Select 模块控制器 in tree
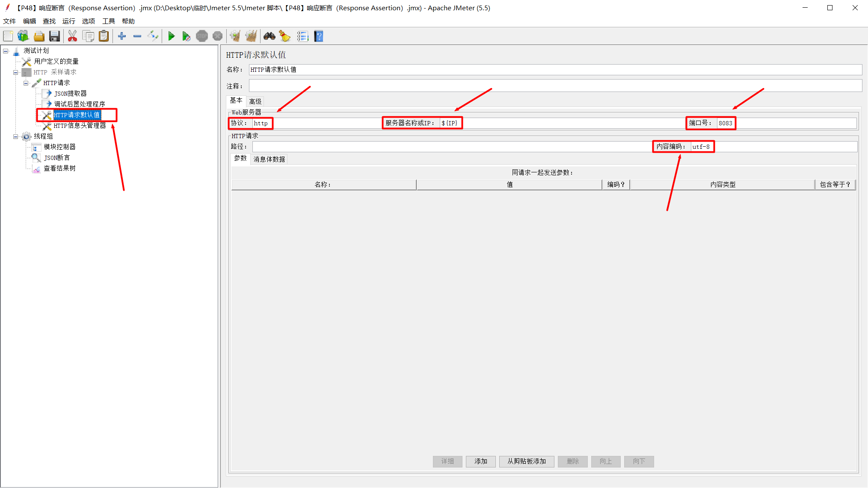868x488 pixels. [59, 147]
